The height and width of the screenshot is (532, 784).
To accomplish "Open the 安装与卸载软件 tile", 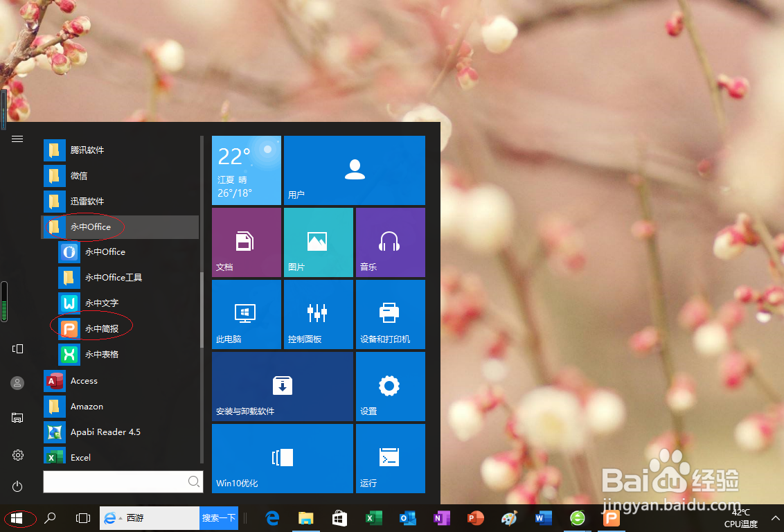I will pos(283,387).
